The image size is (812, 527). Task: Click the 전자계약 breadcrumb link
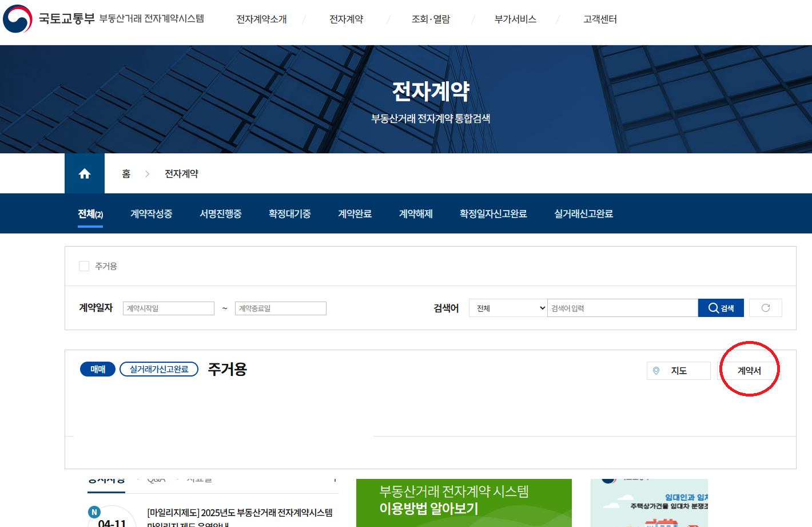pos(182,174)
